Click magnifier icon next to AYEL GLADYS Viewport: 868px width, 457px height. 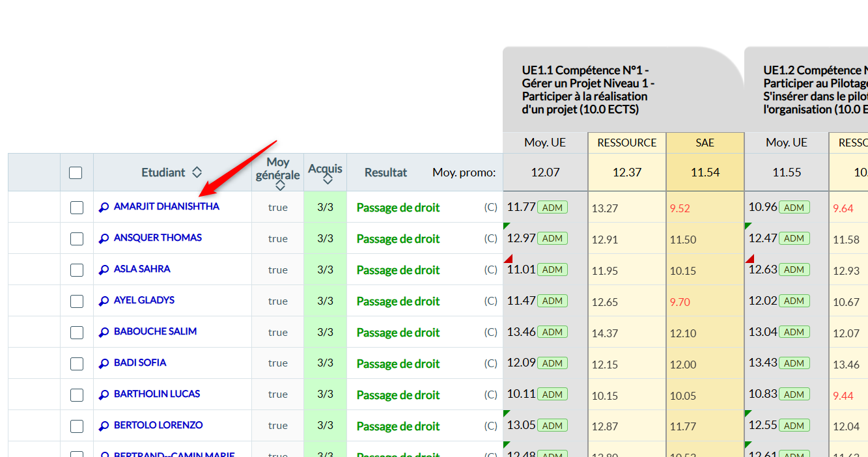tap(104, 301)
